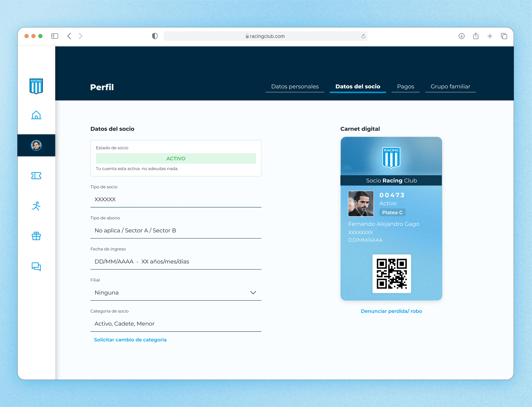
Task: Click the Categoría de socio field
Action: [x=176, y=324]
